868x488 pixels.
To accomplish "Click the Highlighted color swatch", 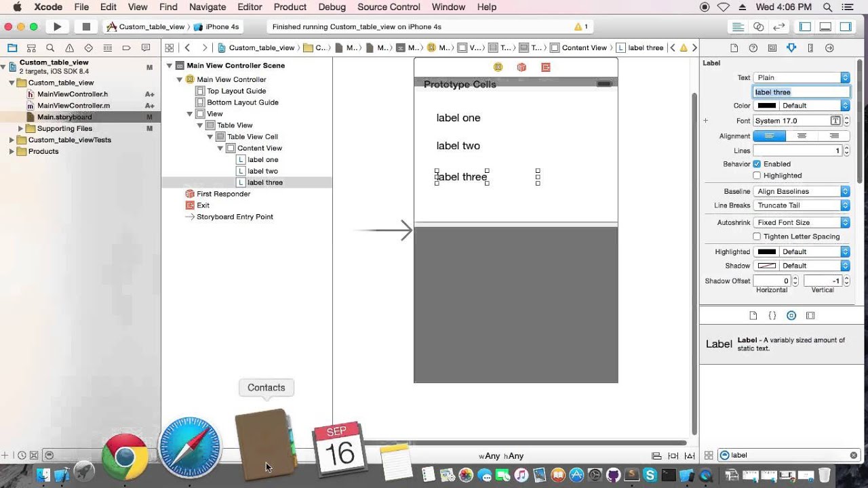I will (767, 251).
